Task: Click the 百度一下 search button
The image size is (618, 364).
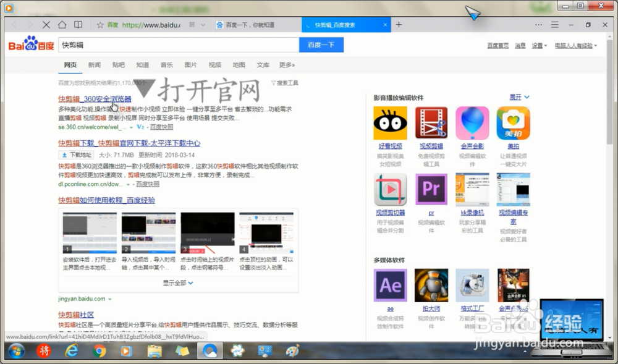Action: (321, 45)
